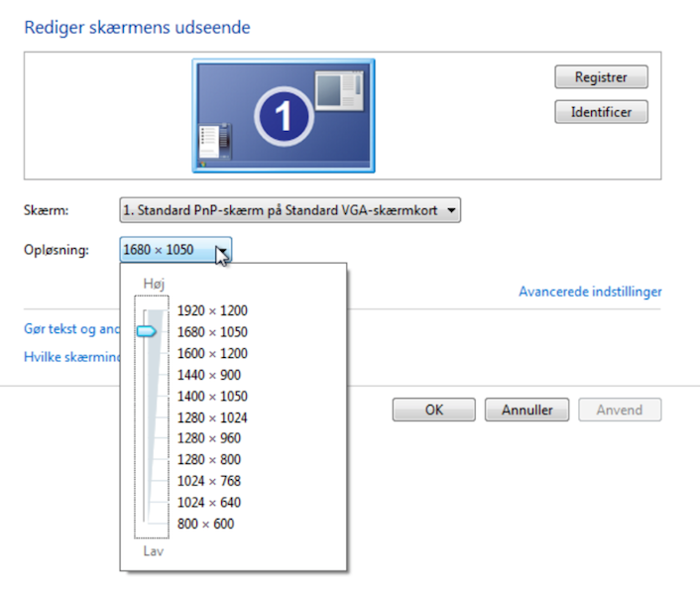
Task: Set resolution to 1280 × 960
Action: [209, 438]
